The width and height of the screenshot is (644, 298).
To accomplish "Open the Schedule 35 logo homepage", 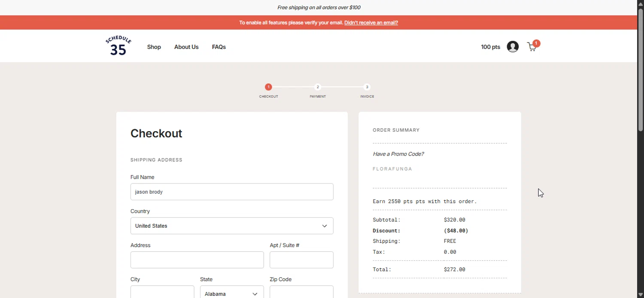I will pyautogui.click(x=118, y=46).
